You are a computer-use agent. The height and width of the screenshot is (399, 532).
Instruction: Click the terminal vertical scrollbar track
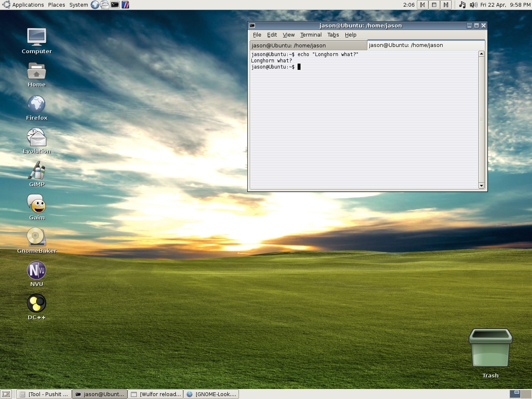(481, 120)
